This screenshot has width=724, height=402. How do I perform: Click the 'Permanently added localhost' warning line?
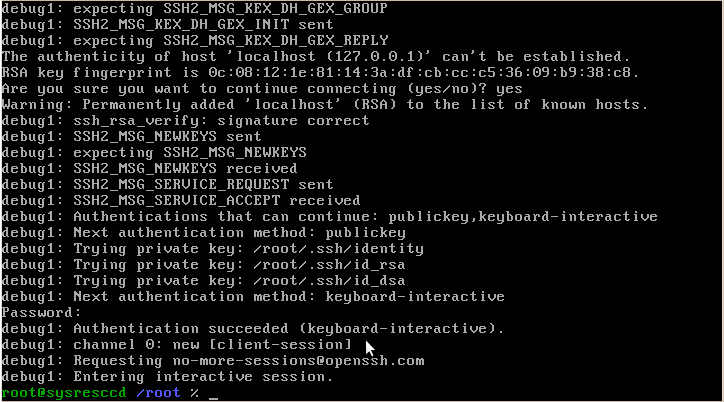point(325,105)
